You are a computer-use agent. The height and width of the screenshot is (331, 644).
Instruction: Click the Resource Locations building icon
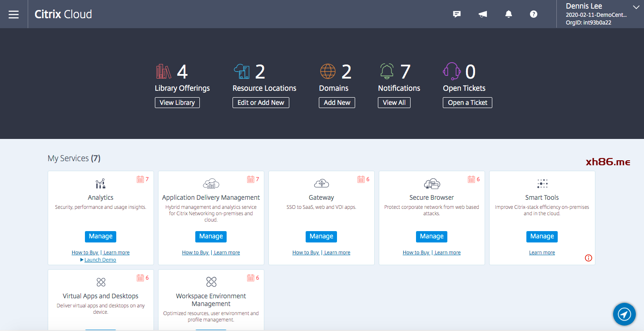click(x=242, y=71)
